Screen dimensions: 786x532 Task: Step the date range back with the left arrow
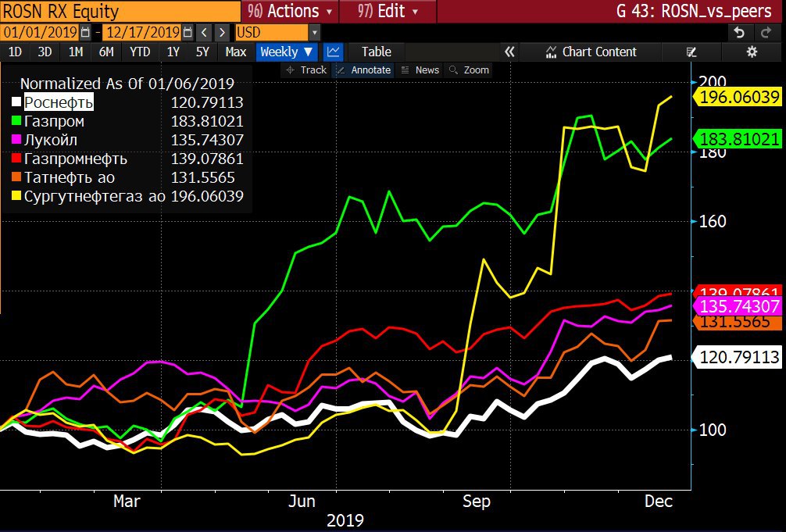204,33
